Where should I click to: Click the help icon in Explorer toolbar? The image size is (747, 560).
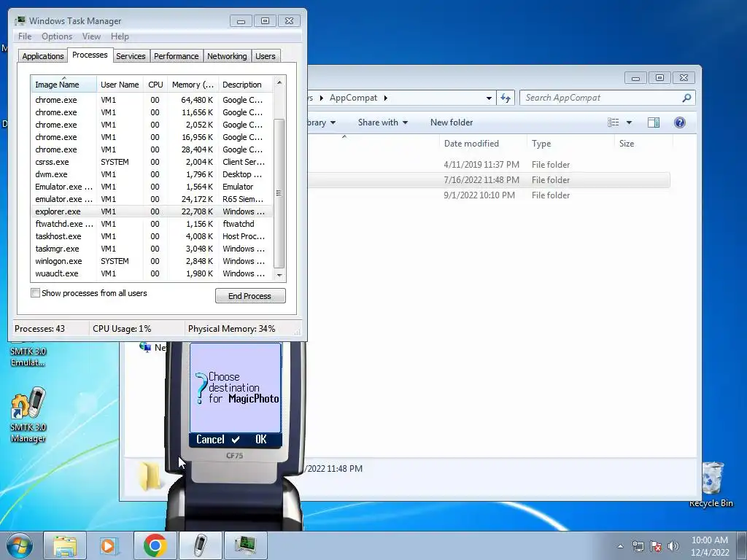[680, 122]
